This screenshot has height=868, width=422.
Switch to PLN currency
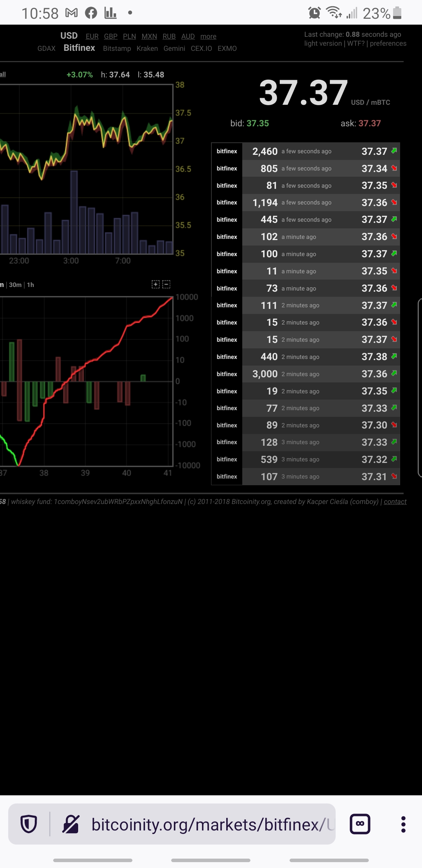pos(129,36)
